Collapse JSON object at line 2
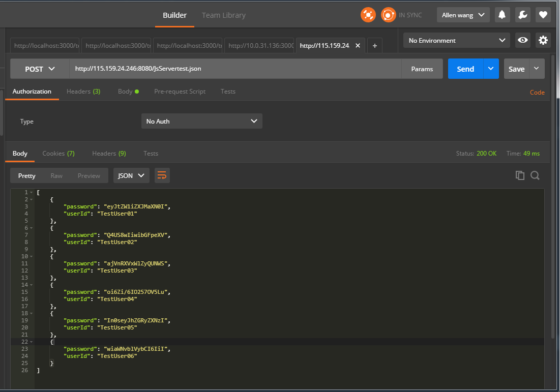Image resolution: width=560 pixels, height=392 pixels. pos(31,200)
